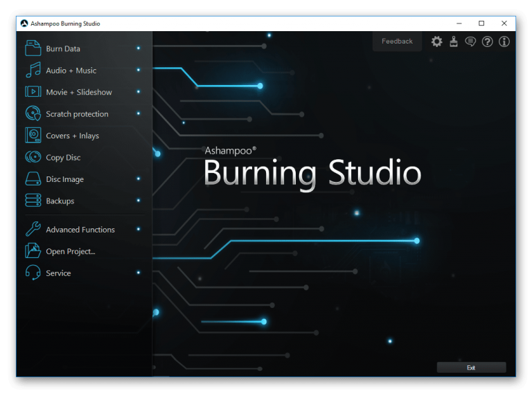The width and height of the screenshot is (532, 393).
Task: Open settings with the gear icon
Action: 436,42
